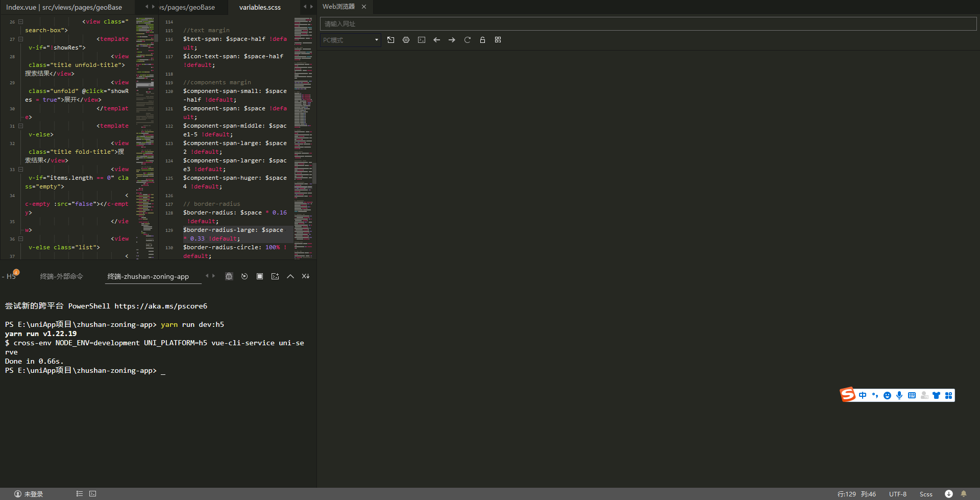Show the QR code for the page
The width and height of the screenshot is (980, 500).
coord(498,40)
